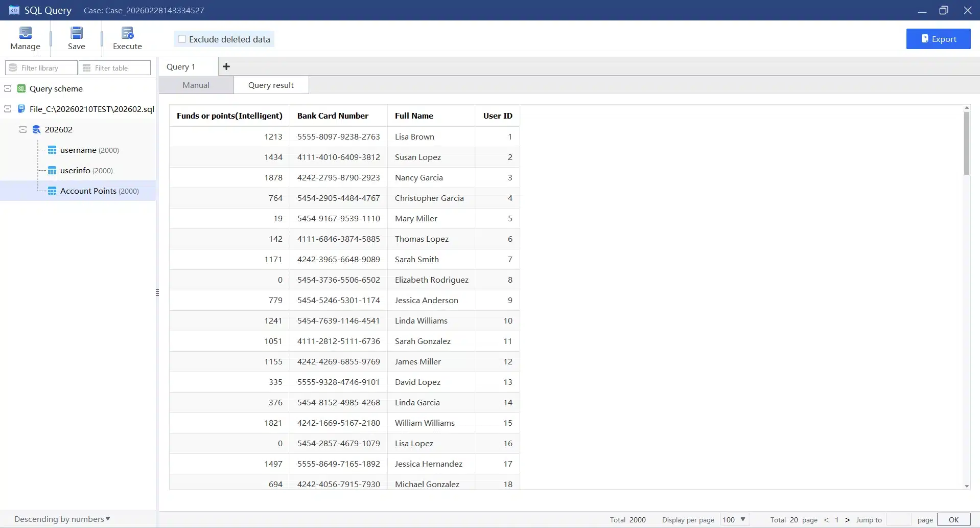
Task: Click the database icon in Filter library field
Action: point(12,67)
